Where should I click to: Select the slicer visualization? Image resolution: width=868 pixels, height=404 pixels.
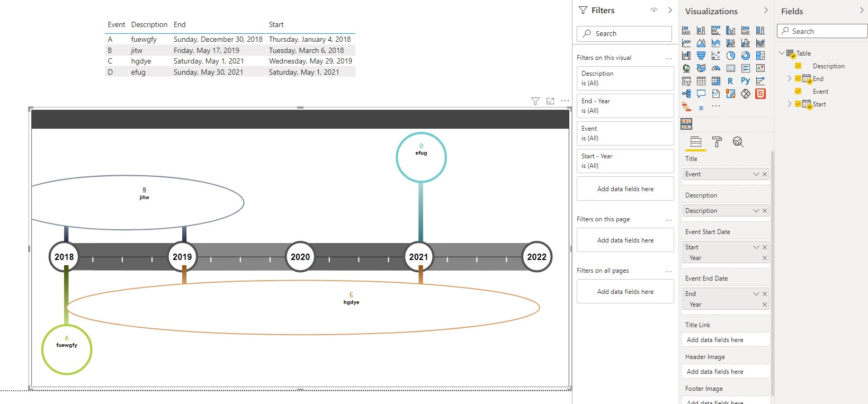686,81
